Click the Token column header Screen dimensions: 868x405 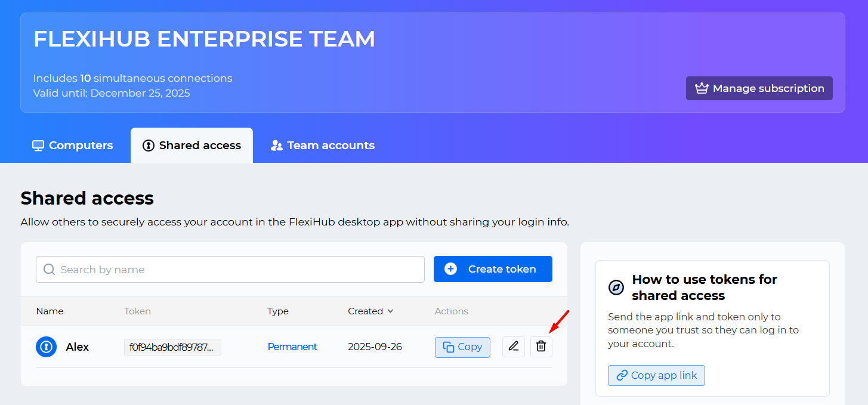click(x=137, y=311)
